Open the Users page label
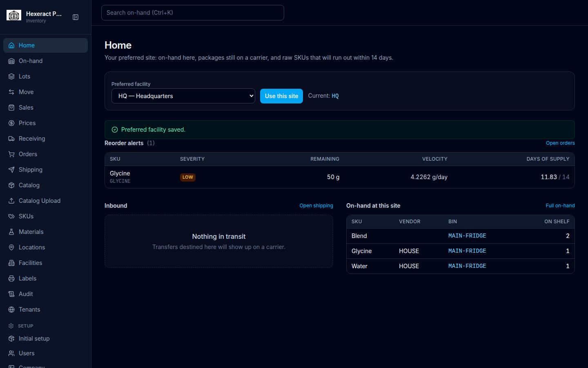This screenshot has width=588, height=368. click(27, 353)
